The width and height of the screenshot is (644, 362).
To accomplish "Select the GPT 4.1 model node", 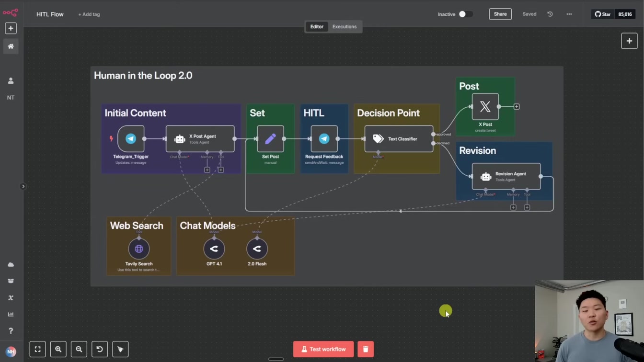I will point(214,249).
